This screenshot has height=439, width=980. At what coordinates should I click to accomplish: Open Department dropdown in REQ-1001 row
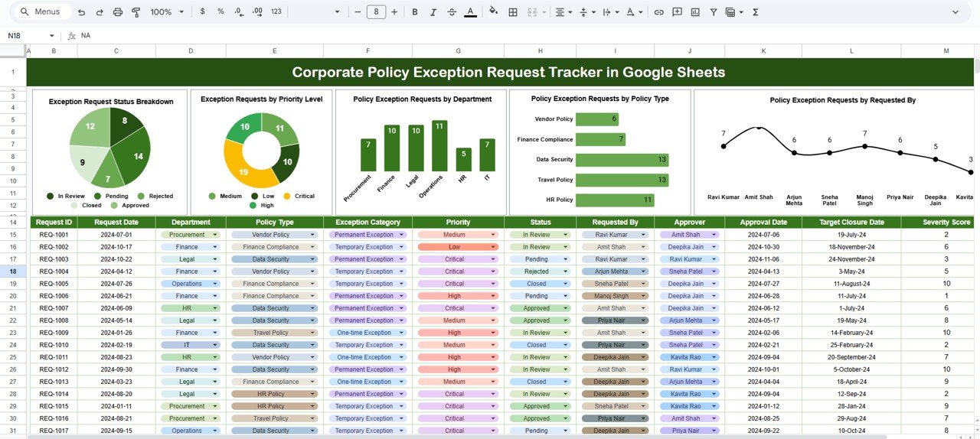tap(215, 235)
